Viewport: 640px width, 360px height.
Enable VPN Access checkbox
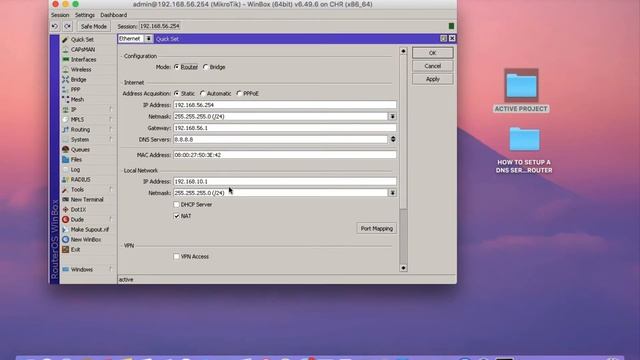[x=176, y=257]
